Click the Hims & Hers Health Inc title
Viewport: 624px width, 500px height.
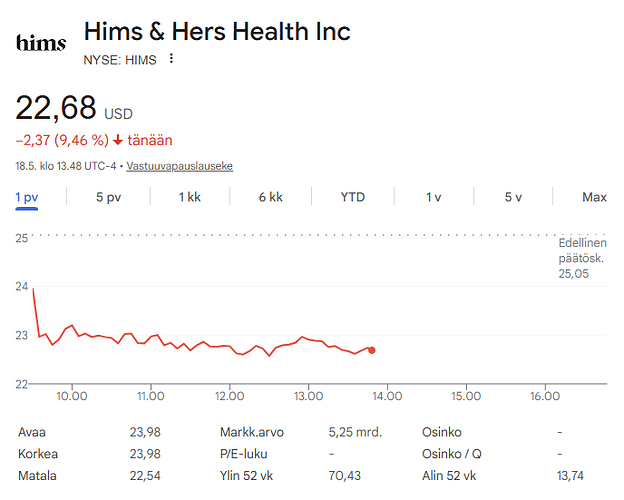217,31
